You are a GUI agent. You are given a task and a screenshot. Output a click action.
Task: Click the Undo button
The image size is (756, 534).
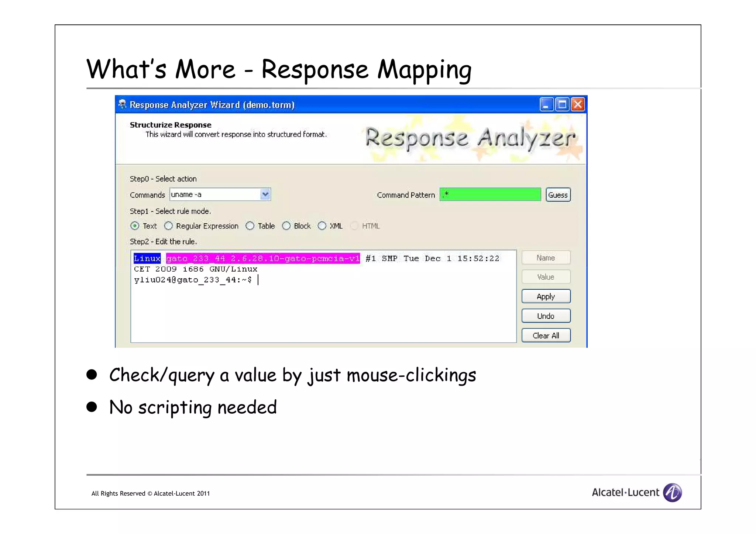pyautogui.click(x=546, y=316)
